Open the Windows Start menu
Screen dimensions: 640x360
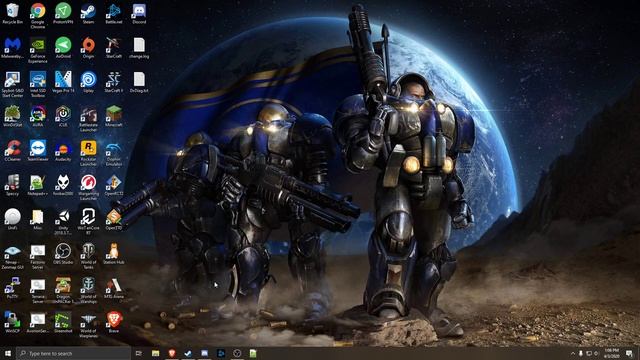7,353
